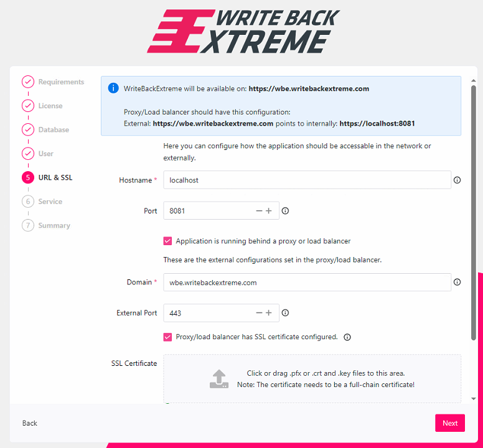Viewport: 483px width, 448px height.
Task: Uncheck Application is running behind a proxy
Action: [x=167, y=241]
